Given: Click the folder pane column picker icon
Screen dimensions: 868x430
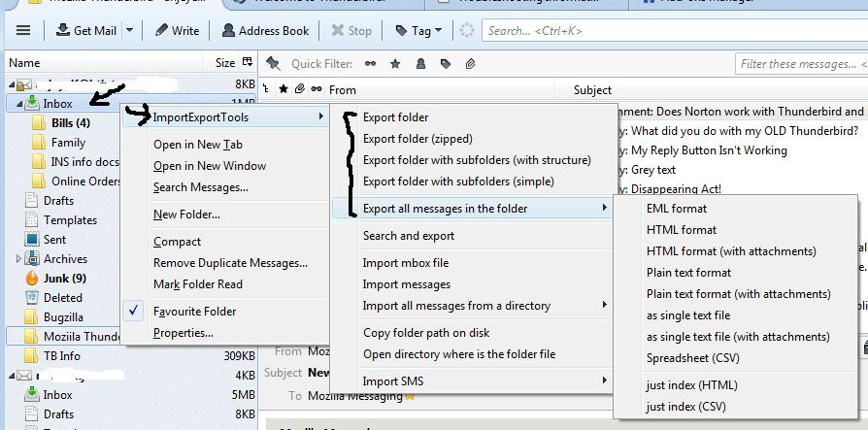Looking at the screenshot, I should (248, 62).
